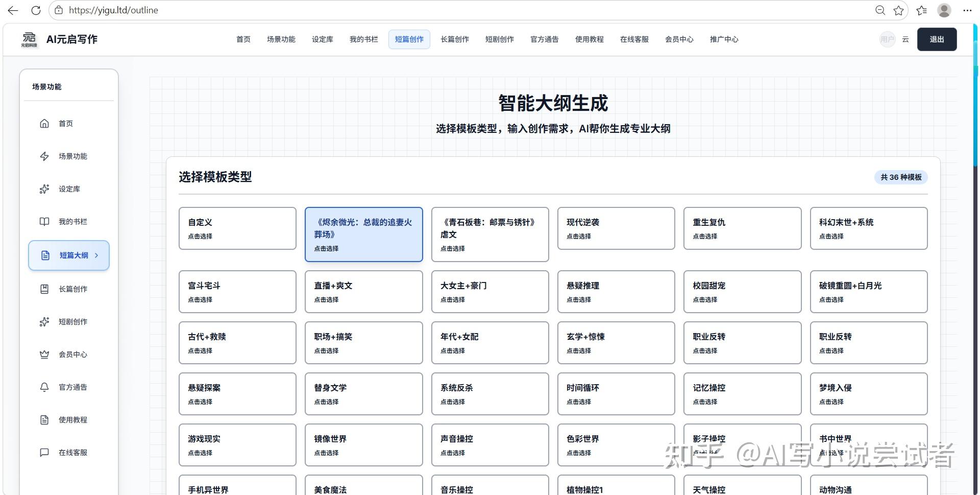Click the home icon beside 首页 in the sidebar
This screenshot has width=980, height=495.
44,124
